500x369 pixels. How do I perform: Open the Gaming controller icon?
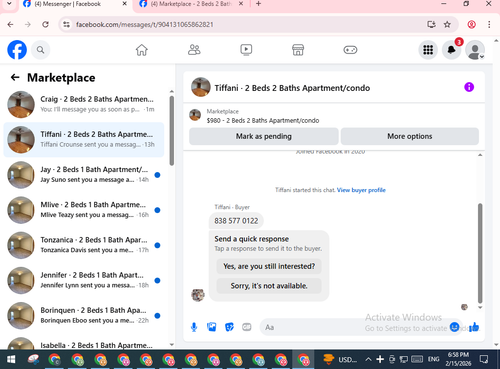click(x=350, y=50)
